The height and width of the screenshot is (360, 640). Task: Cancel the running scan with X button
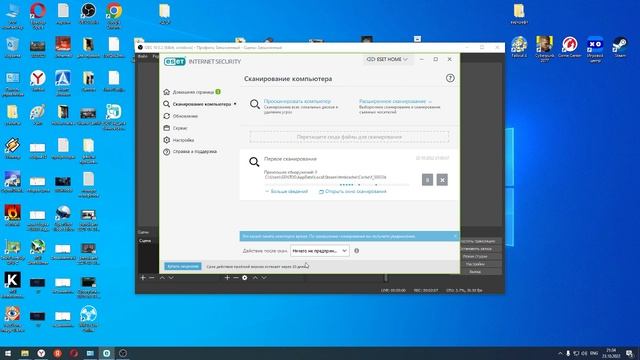[442, 180]
